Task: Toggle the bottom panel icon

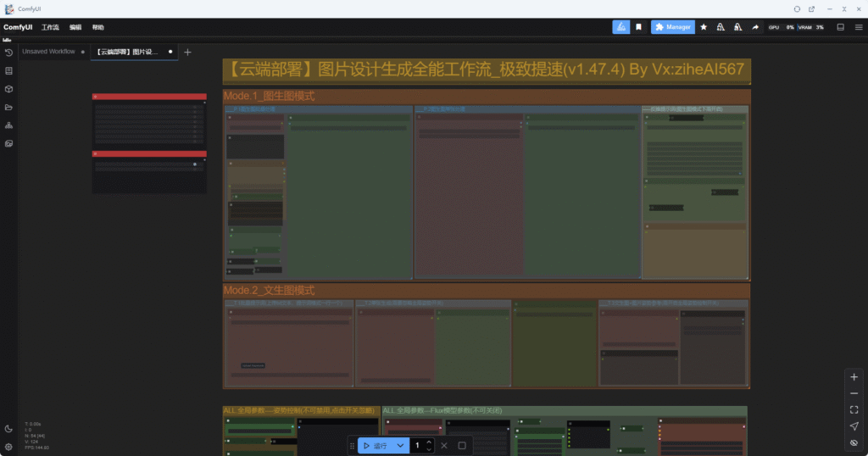Action: (840, 27)
